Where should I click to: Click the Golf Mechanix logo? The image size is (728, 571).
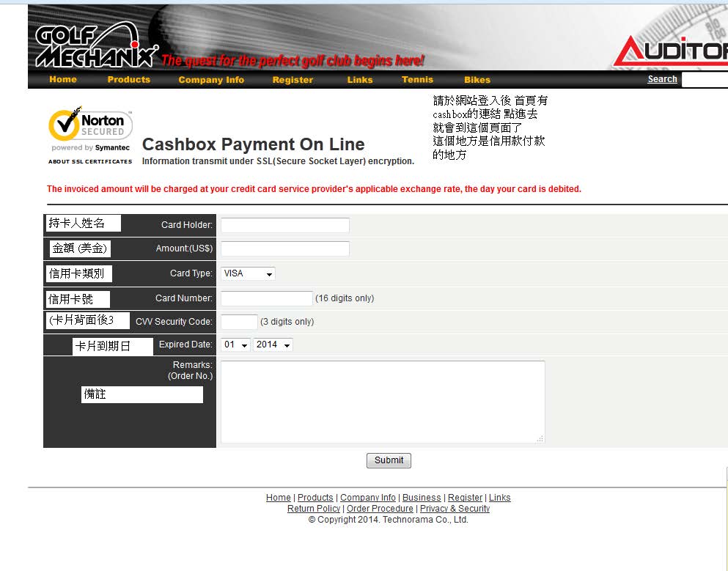96,45
